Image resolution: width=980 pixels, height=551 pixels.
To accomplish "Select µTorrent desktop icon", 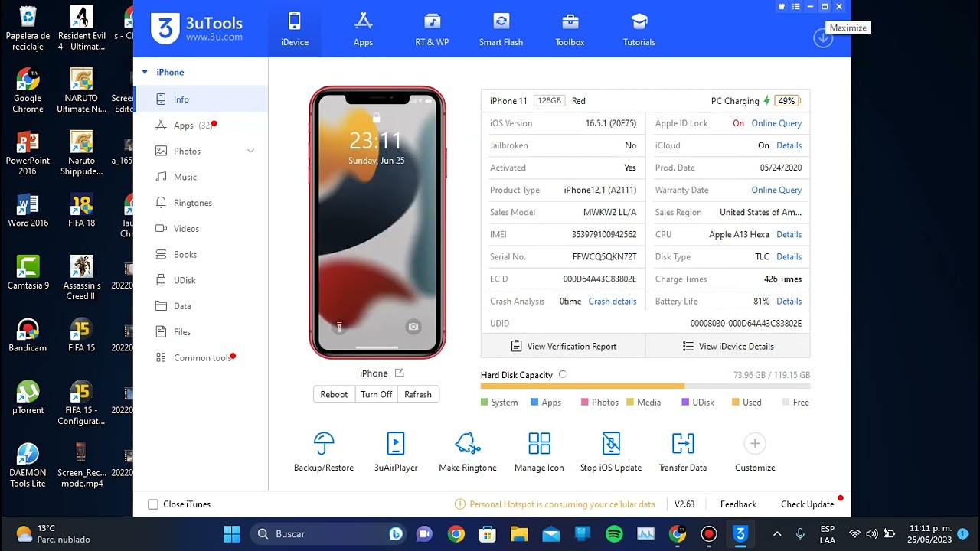I will [28, 398].
